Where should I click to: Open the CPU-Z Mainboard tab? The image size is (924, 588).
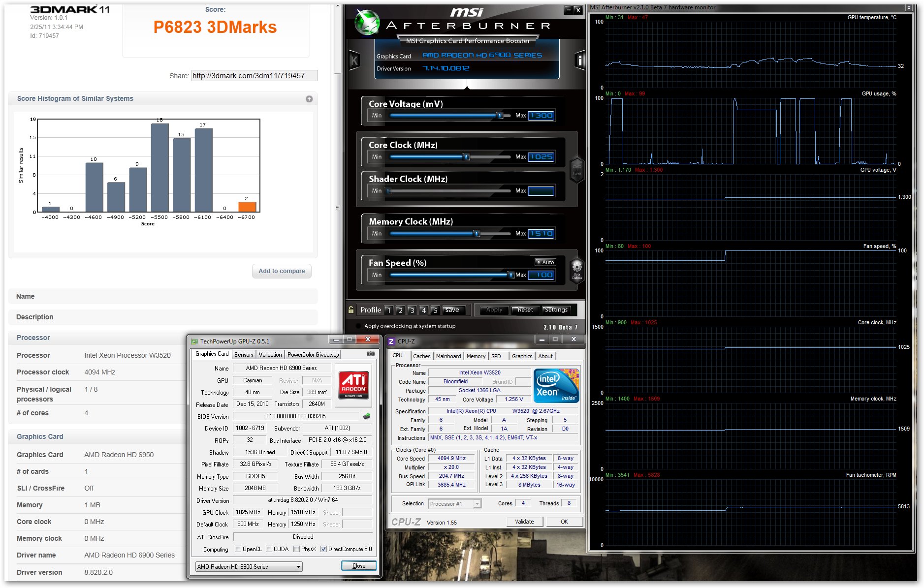click(x=448, y=356)
